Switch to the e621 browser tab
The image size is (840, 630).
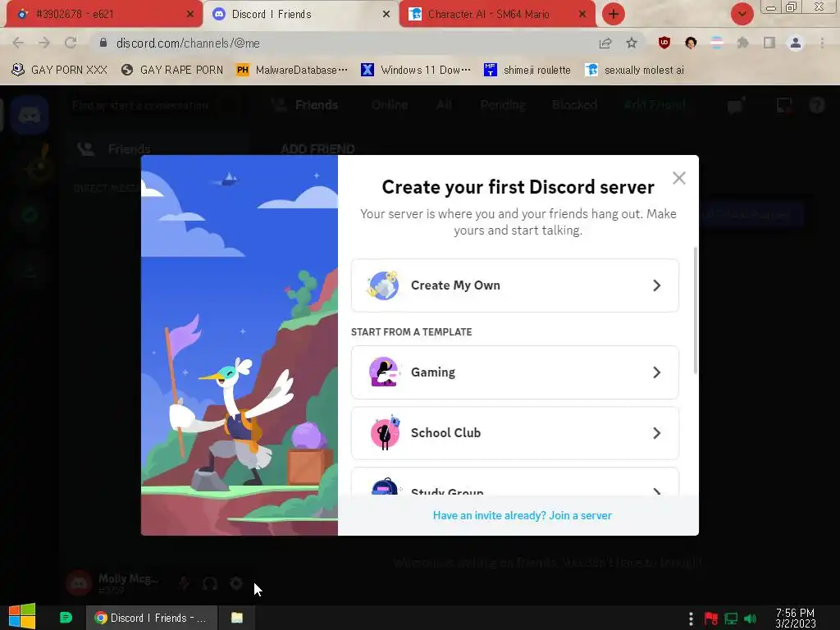point(103,14)
